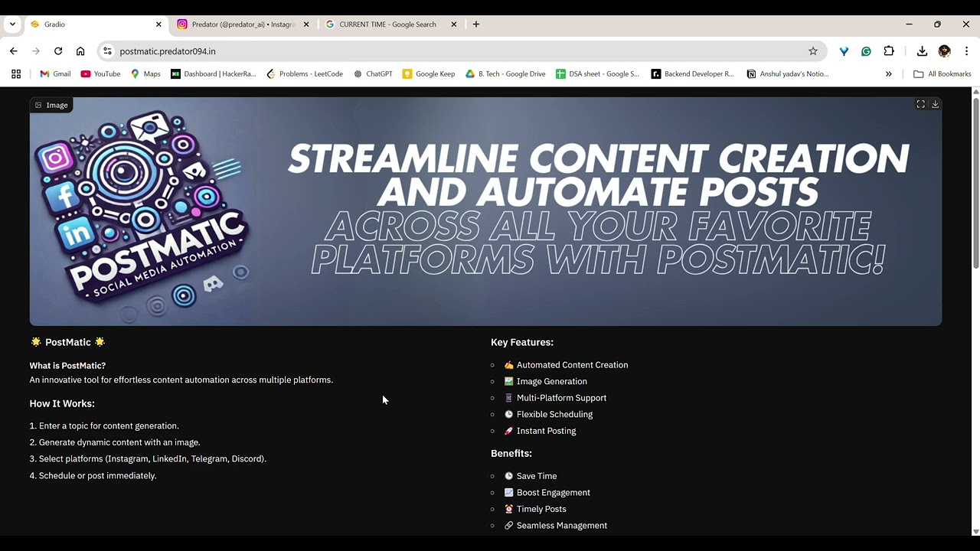The height and width of the screenshot is (551, 980).
Task: View site information icon in address bar
Action: pos(107,51)
